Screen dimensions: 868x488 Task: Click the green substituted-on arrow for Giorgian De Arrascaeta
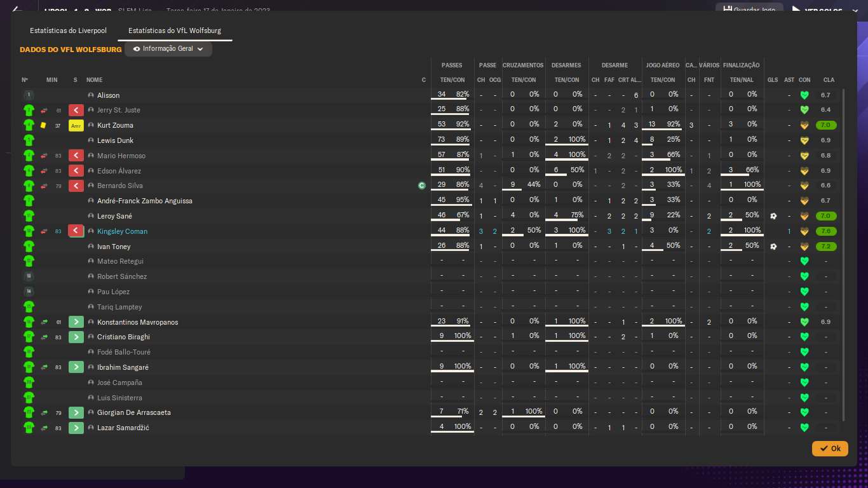coord(76,412)
